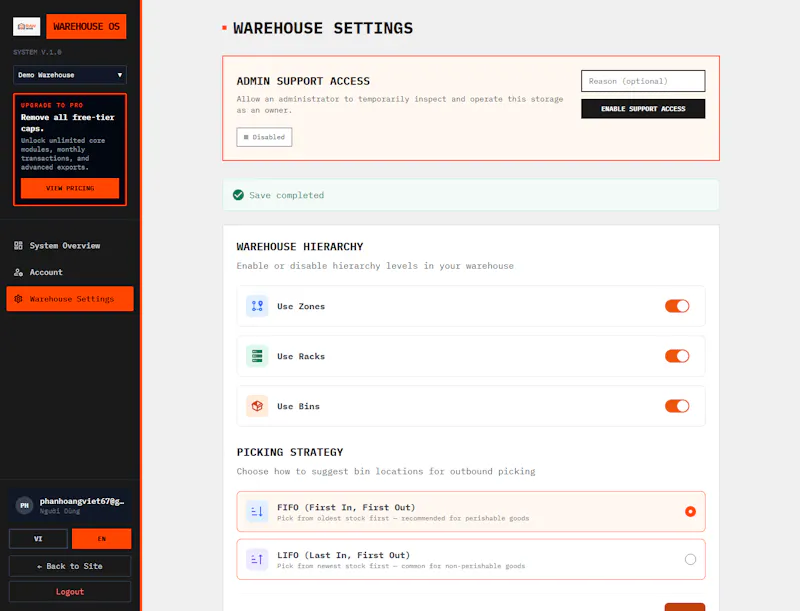The image size is (800, 611).
Task: Open System Overview in the sidebar
Action: pyautogui.click(x=70, y=245)
